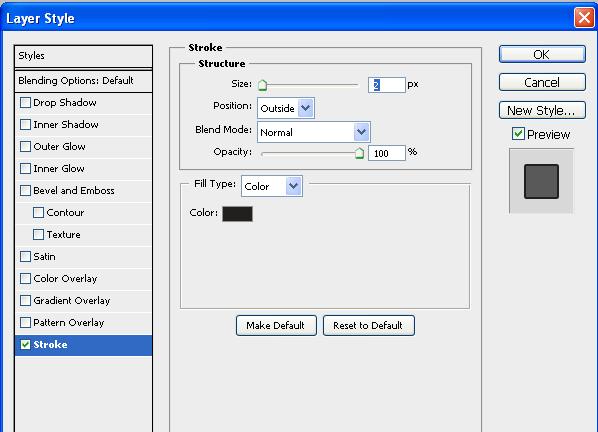Screen dimensions: 598x432
Task: Disable the Preview checkbox
Action: coord(518,134)
